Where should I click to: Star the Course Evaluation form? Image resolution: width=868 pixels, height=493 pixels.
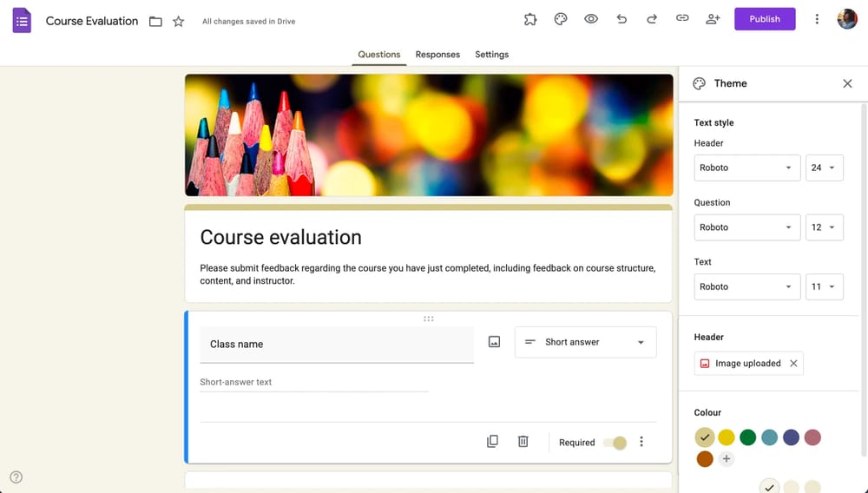point(178,22)
